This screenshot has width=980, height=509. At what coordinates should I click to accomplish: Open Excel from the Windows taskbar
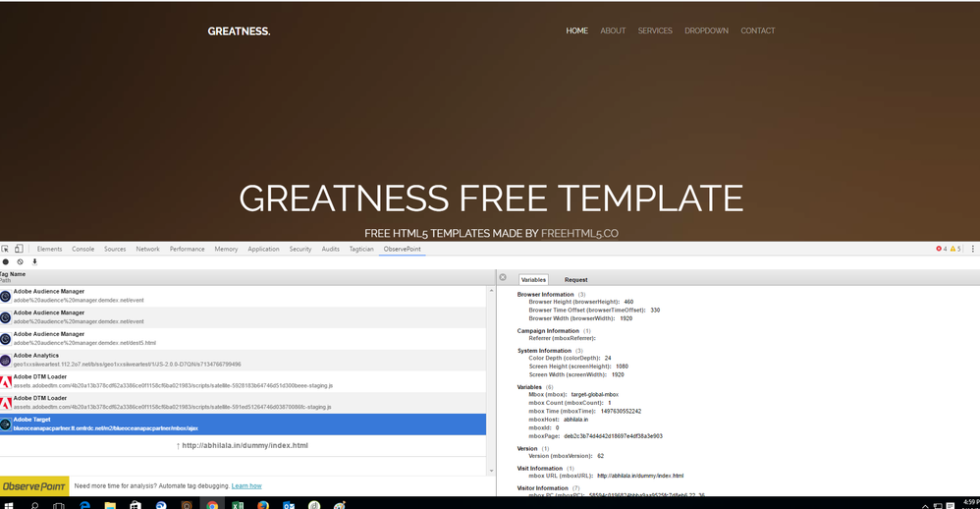(x=238, y=504)
